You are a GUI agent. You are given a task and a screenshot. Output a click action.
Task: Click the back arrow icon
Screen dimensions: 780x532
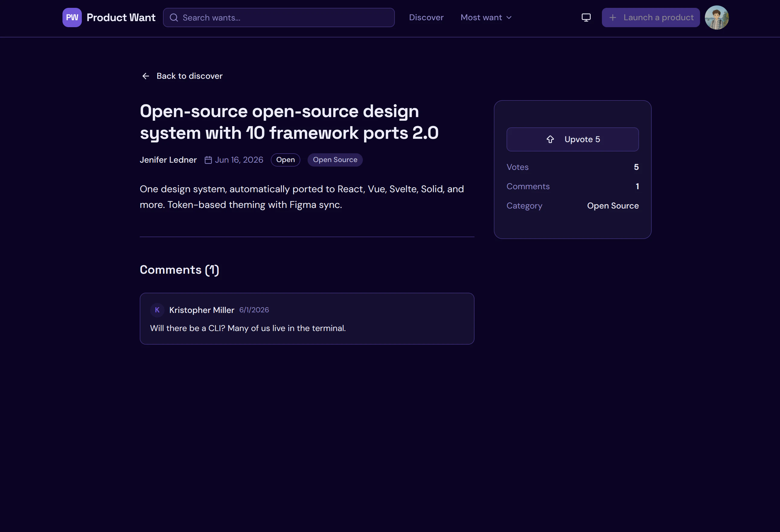[x=146, y=76]
